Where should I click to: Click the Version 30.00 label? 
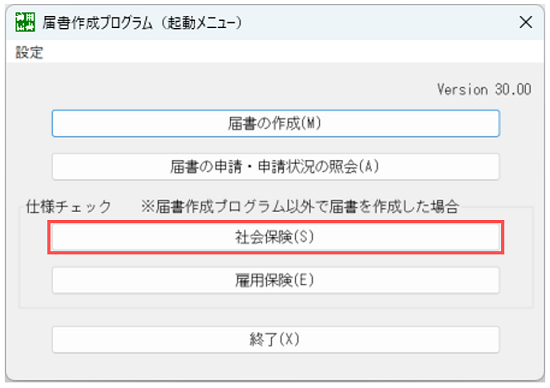(x=484, y=89)
